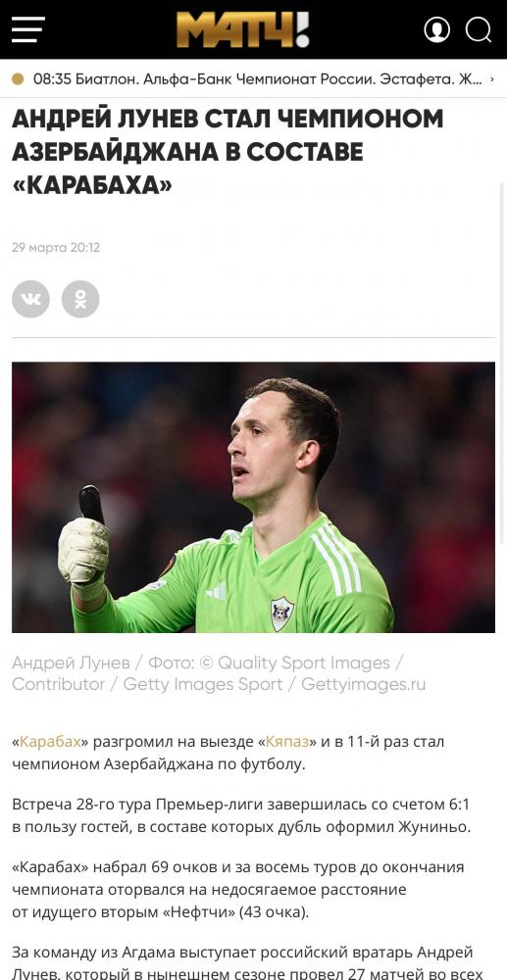Click the 29 марта 20:12 timestamp

tap(56, 248)
